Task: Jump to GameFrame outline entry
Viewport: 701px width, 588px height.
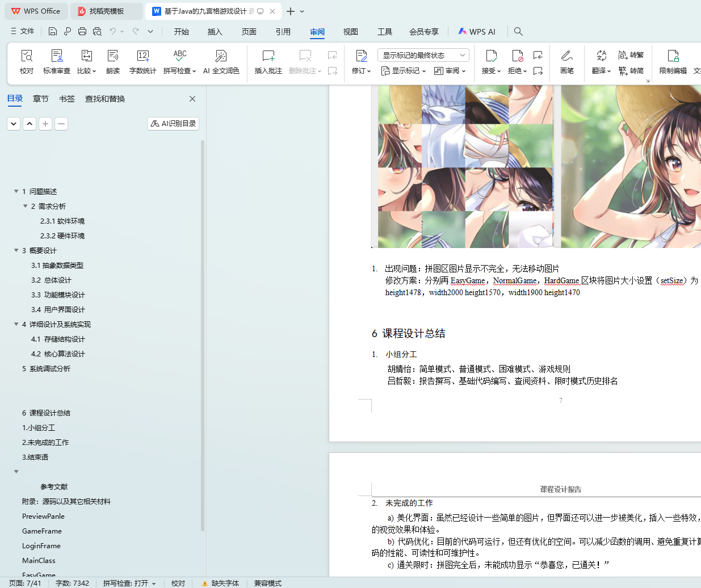Action: [x=42, y=531]
